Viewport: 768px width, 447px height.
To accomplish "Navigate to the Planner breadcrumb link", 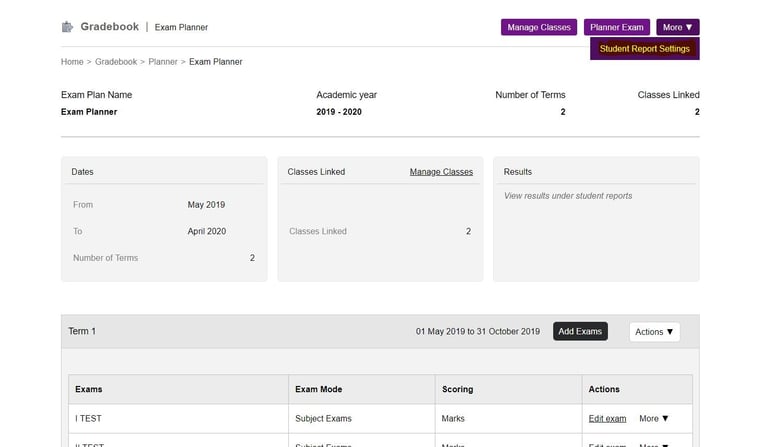I will click(163, 62).
